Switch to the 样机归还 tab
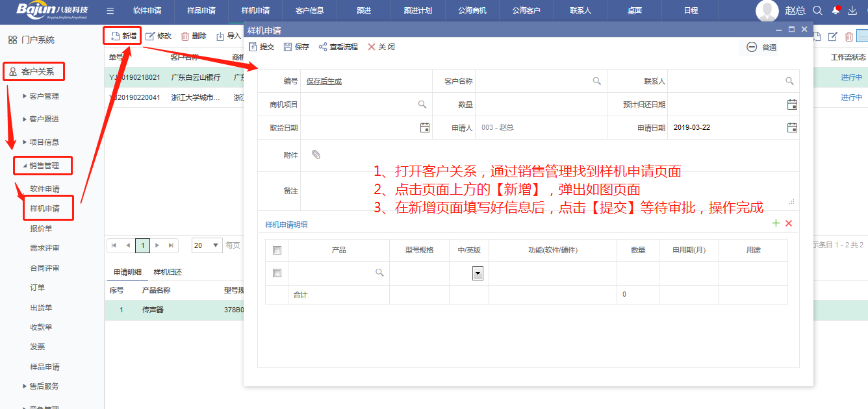Screen dimensions: 868x409 click(x=168, y=272)
